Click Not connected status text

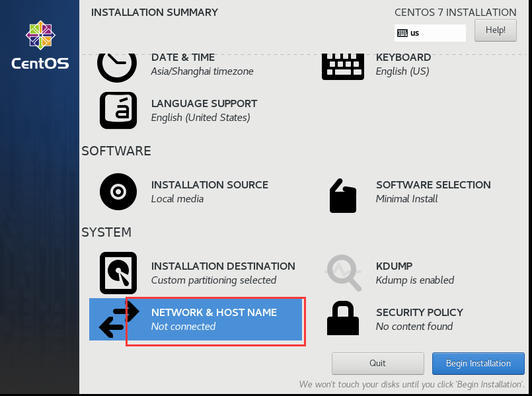(x=183, y=327)
